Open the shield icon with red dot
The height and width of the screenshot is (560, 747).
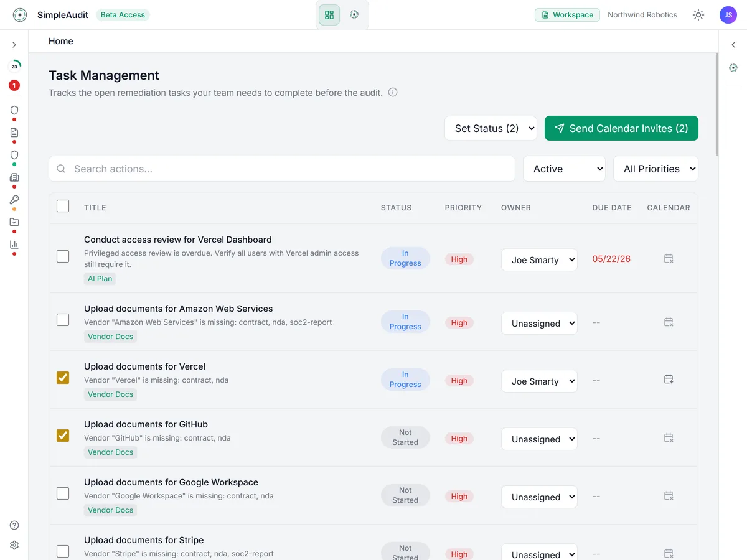point(14,110)
